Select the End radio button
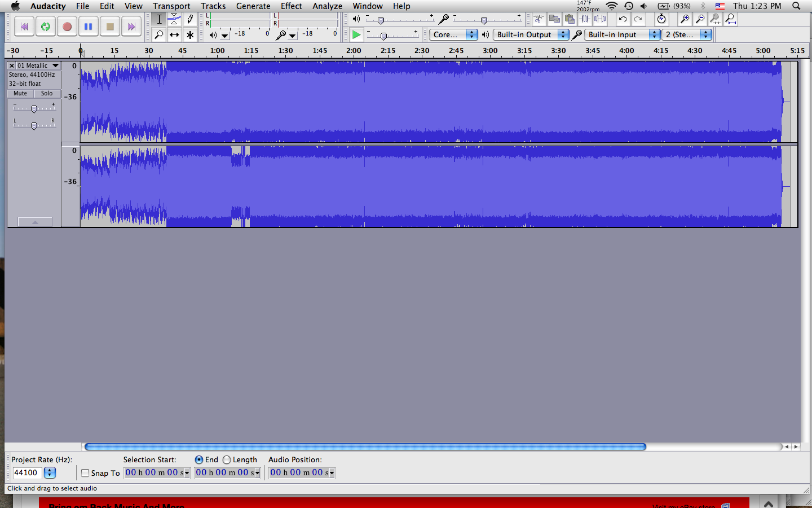 tap(199, 460)
